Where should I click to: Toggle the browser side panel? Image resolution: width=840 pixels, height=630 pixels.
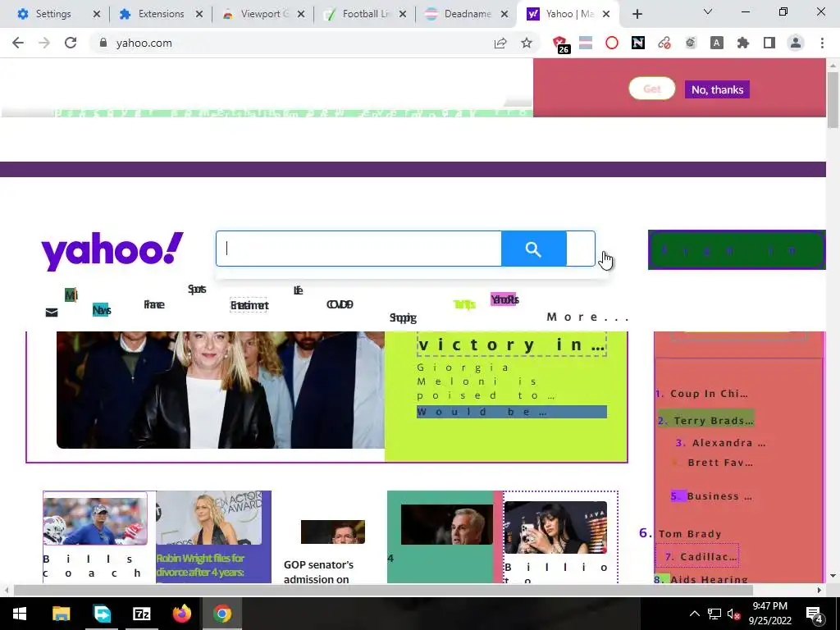[769, 43]
